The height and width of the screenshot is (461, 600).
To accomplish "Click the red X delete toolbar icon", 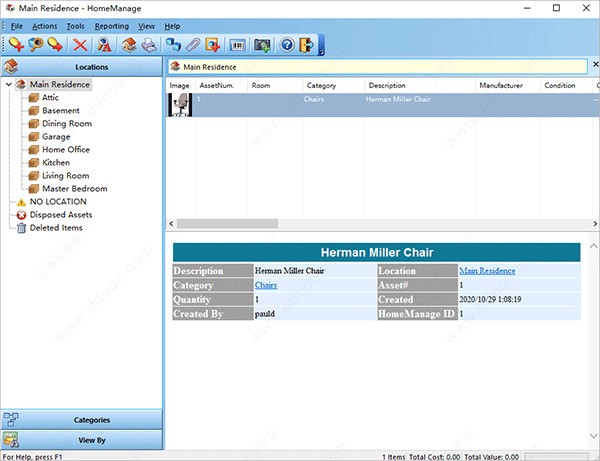I will tap(80, 45).
